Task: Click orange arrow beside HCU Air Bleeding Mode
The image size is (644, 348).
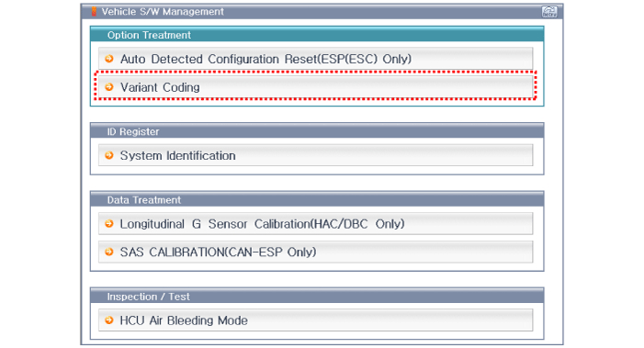Action: [108, 320]
